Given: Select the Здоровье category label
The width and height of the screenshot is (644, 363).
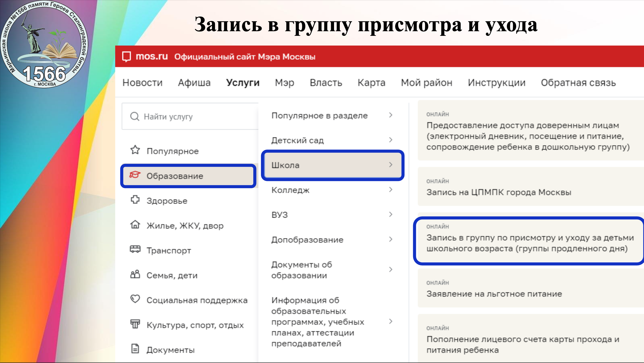Looking at the screenshot, I should tap(167, 201).
